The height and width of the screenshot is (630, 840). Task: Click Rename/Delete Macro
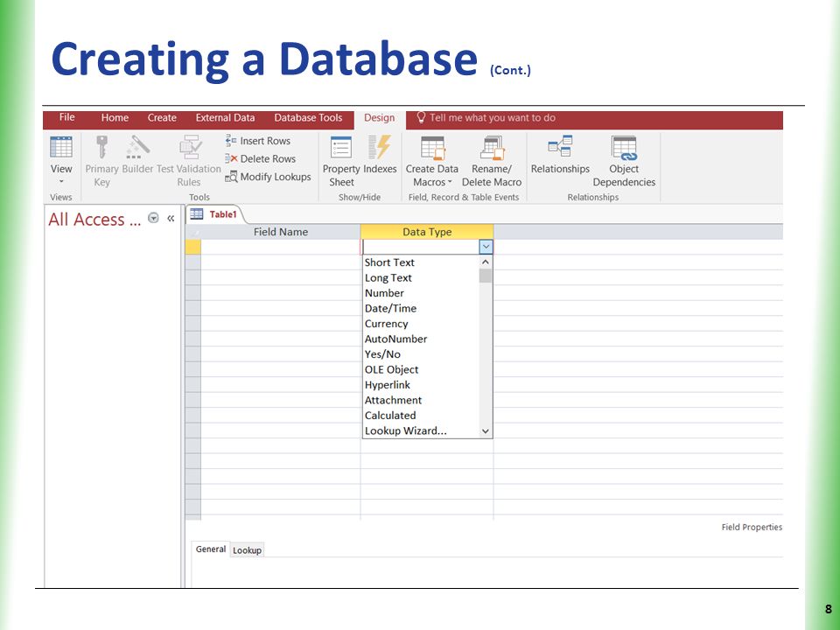491,161
